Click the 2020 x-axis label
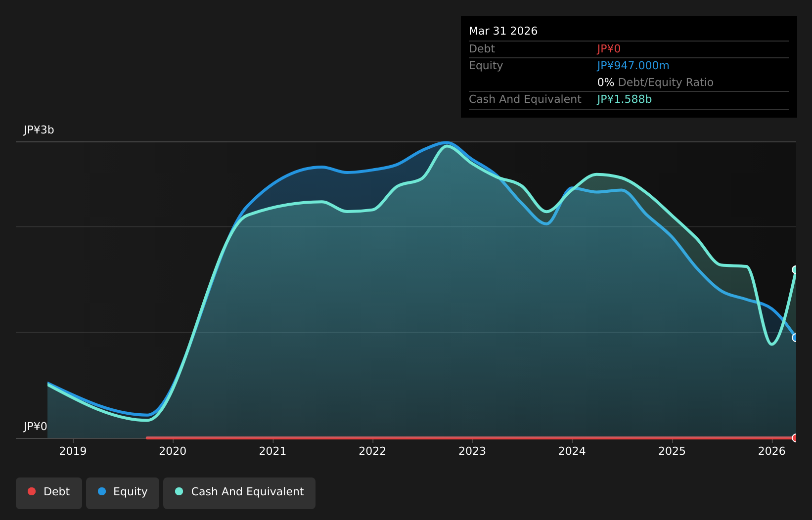This screenshot has width=812, height=520. pyautogui.click(x=173, y=451)
